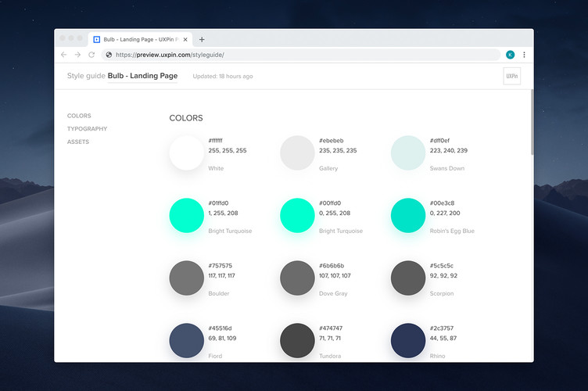Click the address bar URL field

(301, 55)
